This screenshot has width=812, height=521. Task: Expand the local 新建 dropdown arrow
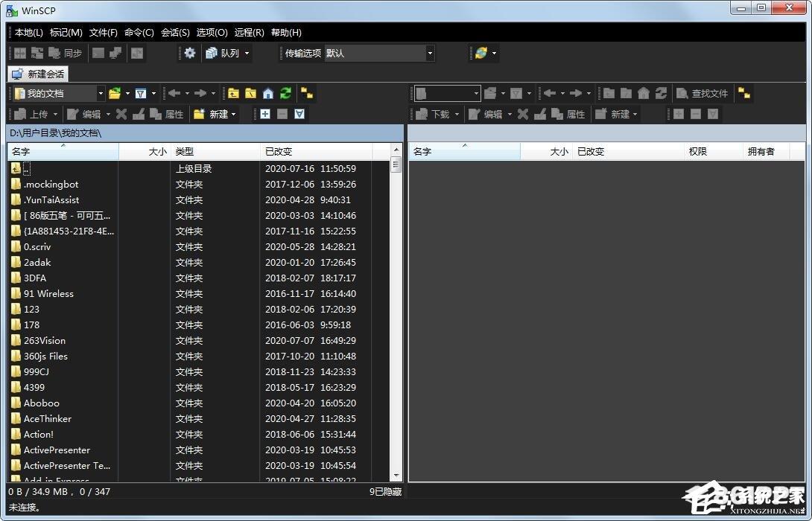click(234, 114)
